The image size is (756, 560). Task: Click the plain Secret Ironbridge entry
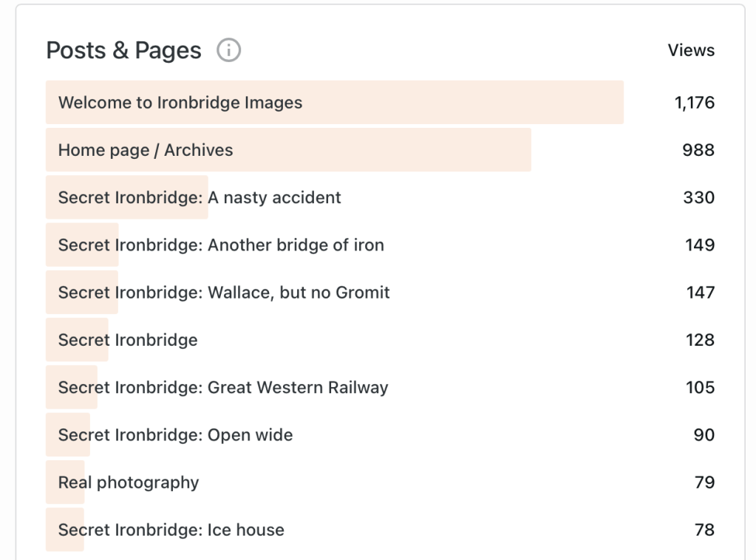coord(128,340)
